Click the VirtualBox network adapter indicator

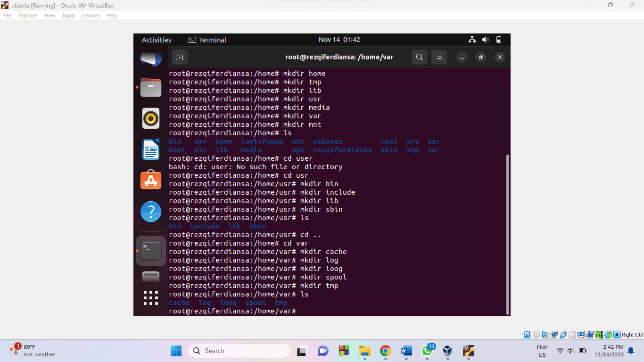pos(554,335)
